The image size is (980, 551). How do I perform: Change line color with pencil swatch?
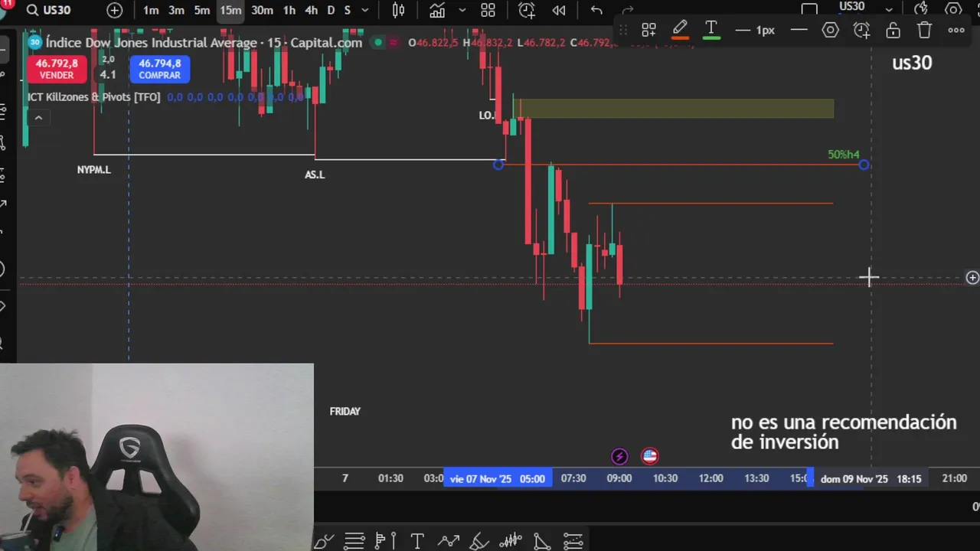680,30
